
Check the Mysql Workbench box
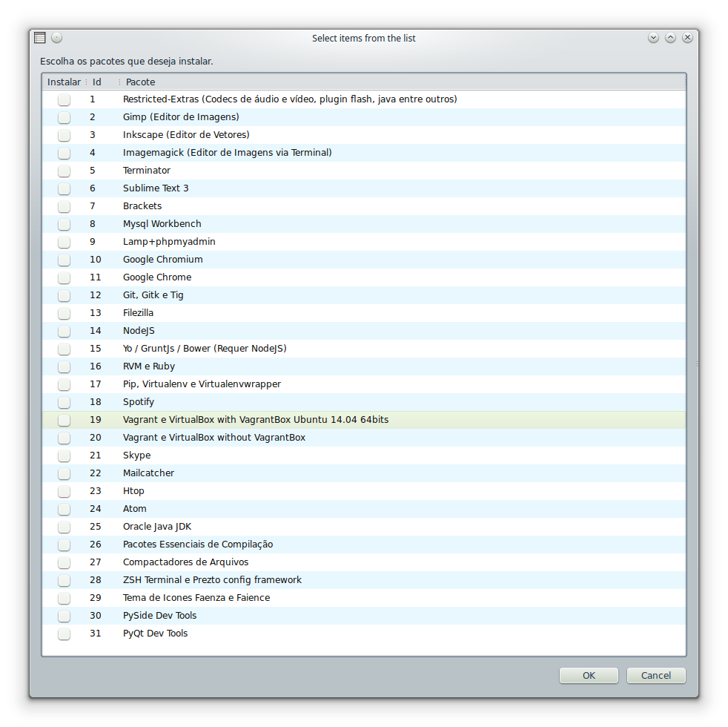[64, 224]
